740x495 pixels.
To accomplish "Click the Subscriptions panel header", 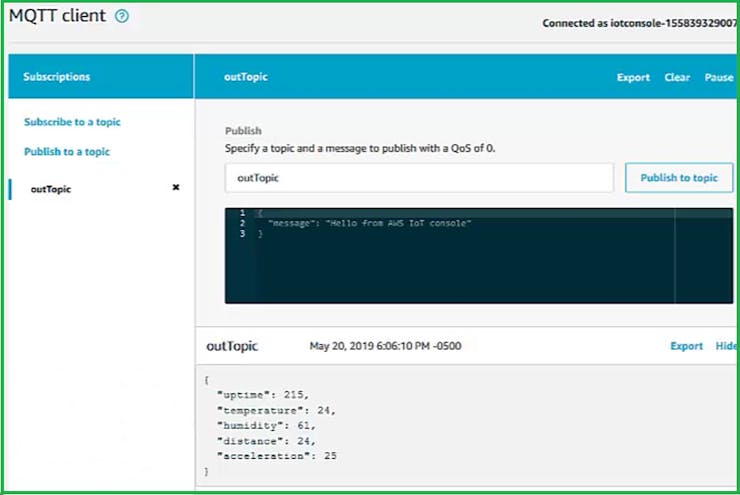I will [57, 77].
